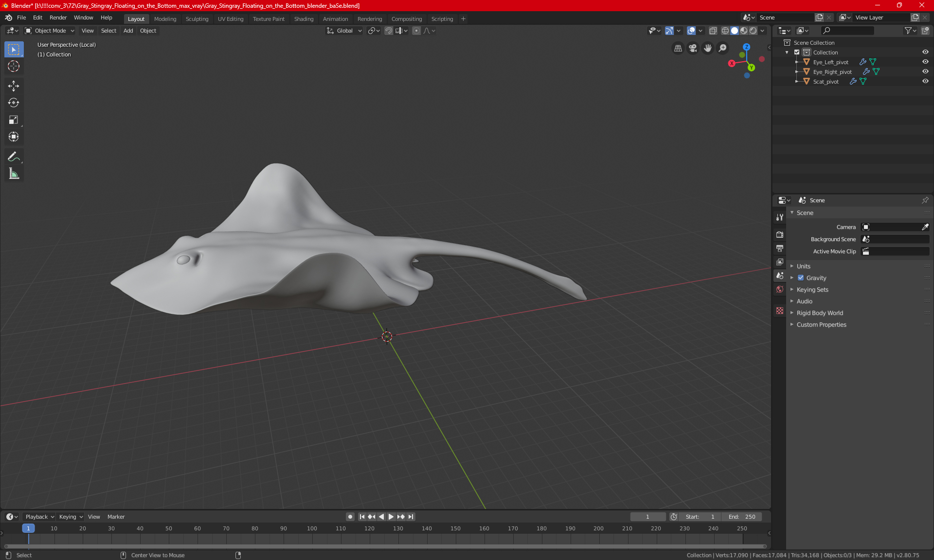Switch to the Modeling workspace tab
This screenshot has height=560, width=934.
[165, 19]
